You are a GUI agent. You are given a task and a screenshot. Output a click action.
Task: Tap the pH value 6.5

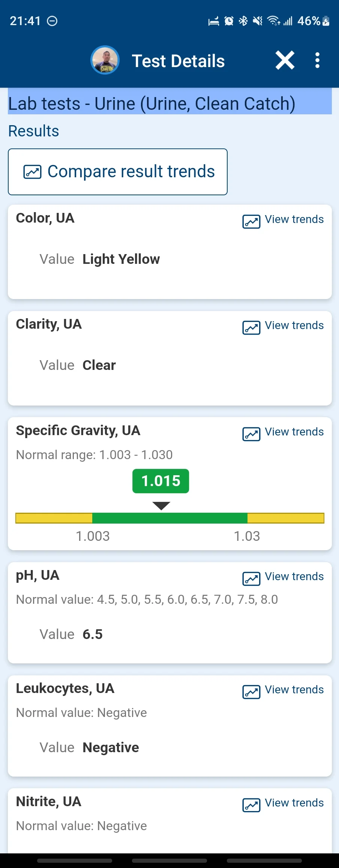point(93,634)
